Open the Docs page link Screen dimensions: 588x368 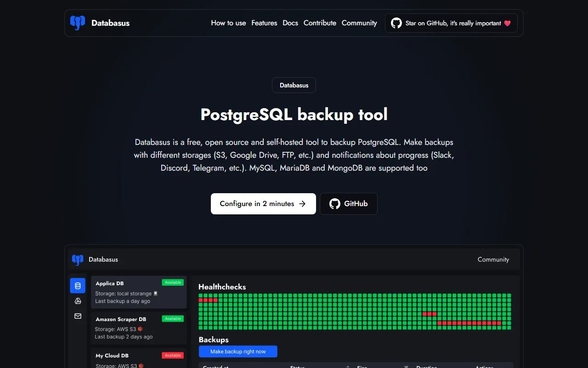(290, 23)
